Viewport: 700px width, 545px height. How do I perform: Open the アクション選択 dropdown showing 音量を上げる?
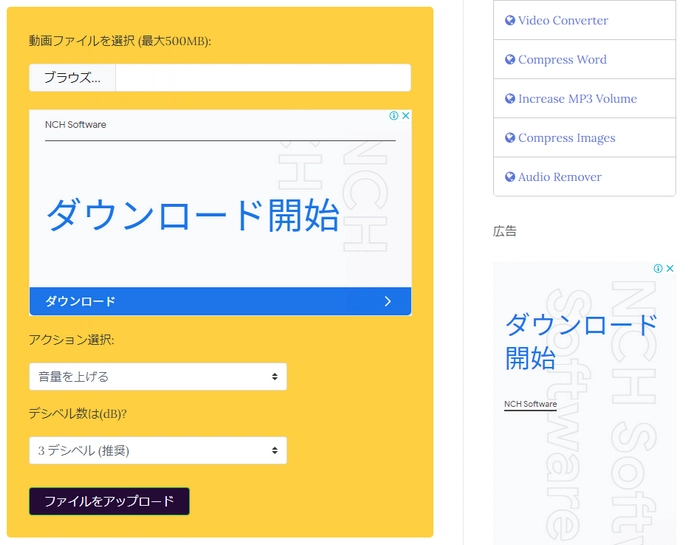point(158,377)
